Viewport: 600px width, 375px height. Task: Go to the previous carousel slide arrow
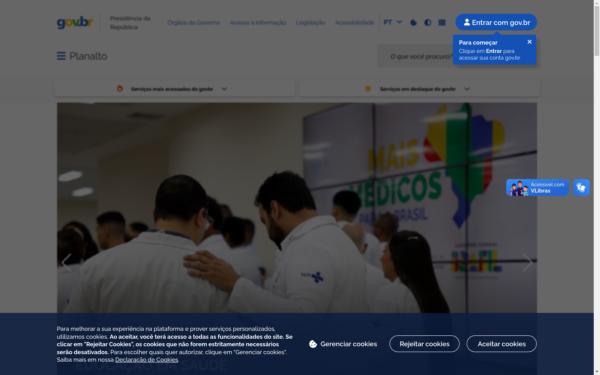click(67, 263)
